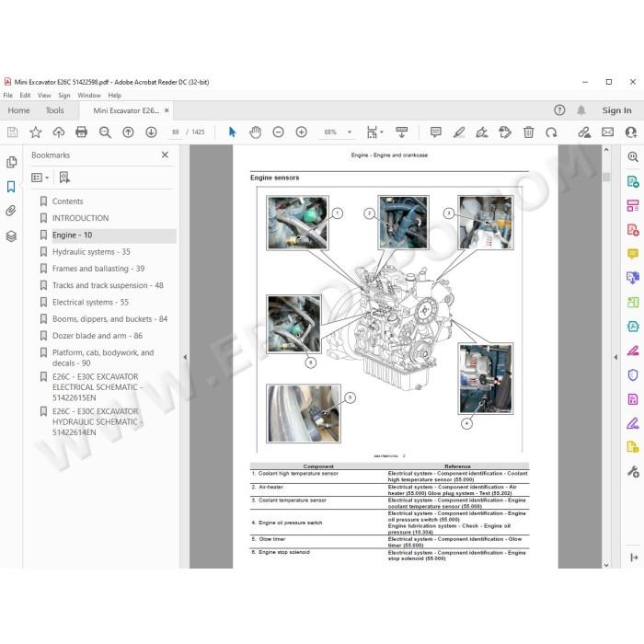Open the View menu
The image size is (644, 644).
(44, 96)
